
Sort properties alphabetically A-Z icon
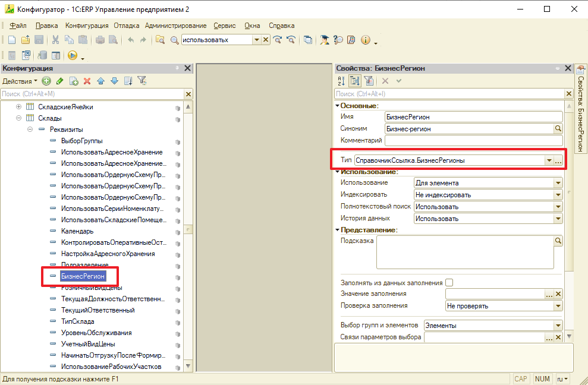(341, 81)
